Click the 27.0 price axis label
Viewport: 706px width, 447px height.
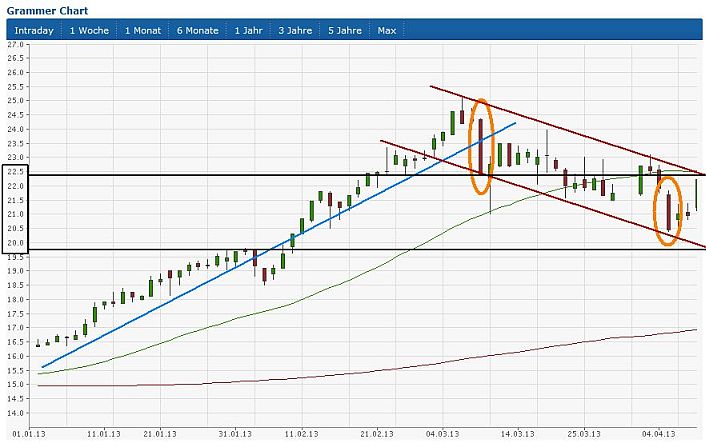pyautogui.click(x=16, y=45)
